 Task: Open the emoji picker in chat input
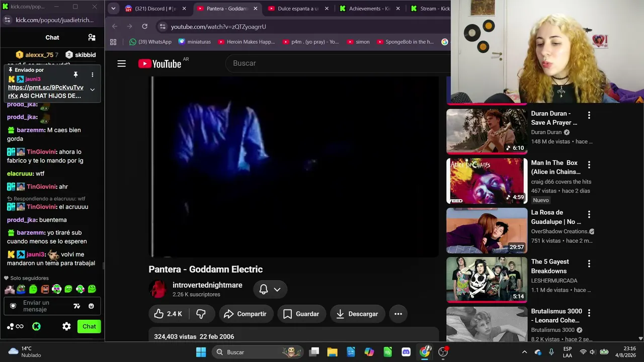(91, 306)
